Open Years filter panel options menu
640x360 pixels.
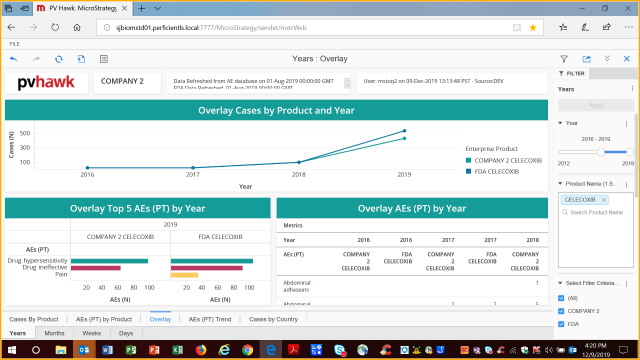[632, 89]
